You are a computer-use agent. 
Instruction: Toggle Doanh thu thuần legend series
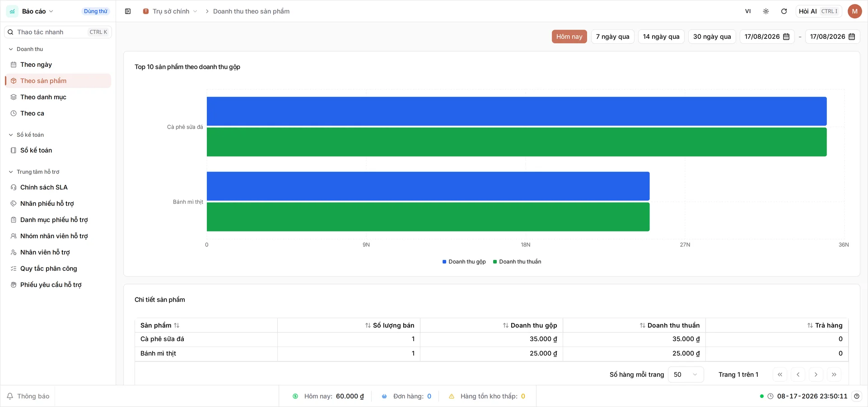point(517,262)
